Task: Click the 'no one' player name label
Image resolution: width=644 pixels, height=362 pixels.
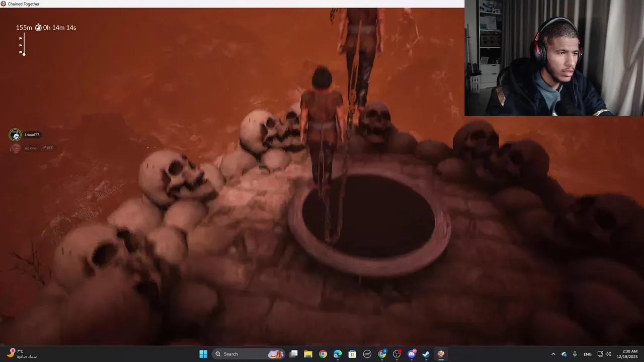Action: point(30,148)
